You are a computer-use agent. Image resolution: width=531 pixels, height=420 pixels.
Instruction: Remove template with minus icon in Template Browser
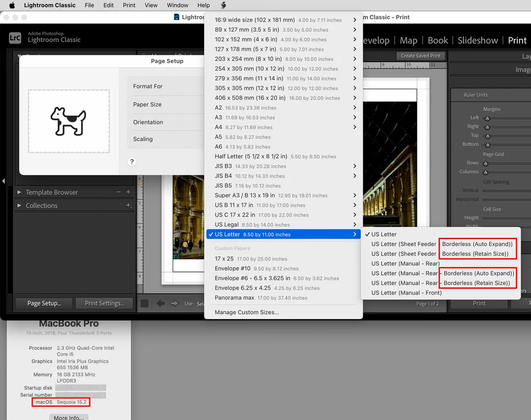[x=118, y=192]
